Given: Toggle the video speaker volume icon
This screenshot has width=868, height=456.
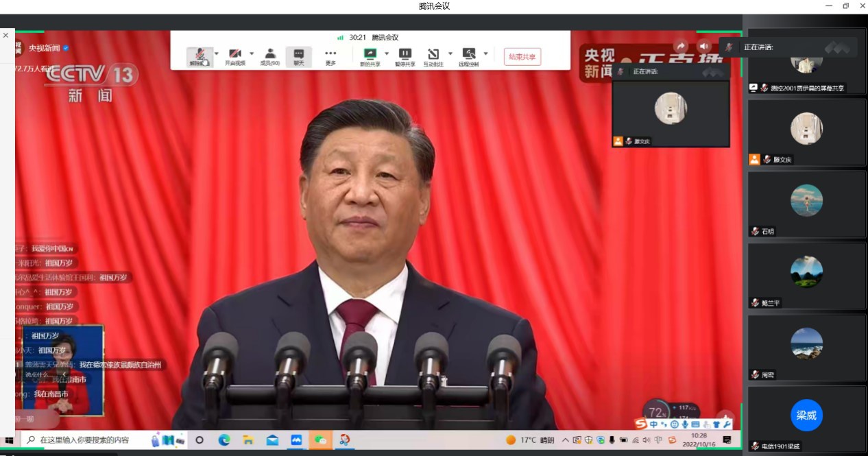Looking at the screenshot, I should point(703,46).
